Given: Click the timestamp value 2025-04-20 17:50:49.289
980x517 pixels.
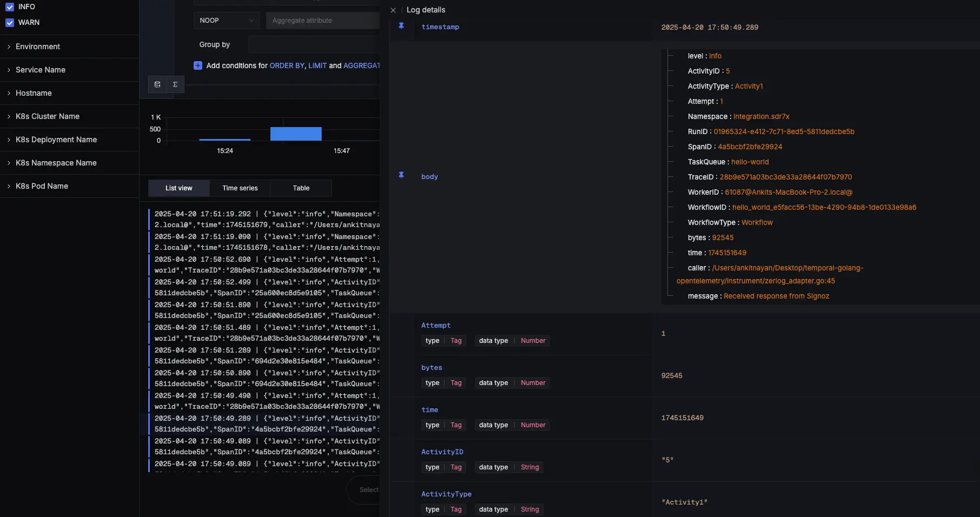Looking at the screenshot, I should [x=710, y=28].
